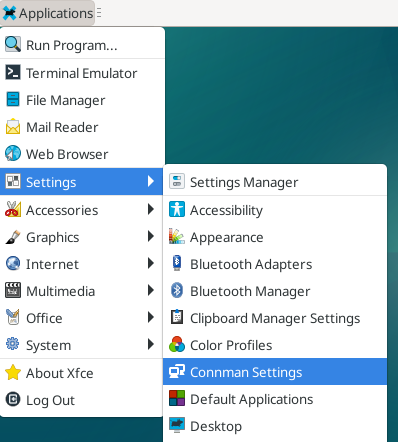Click the Internet globe icon
Viewport: 398px width, 442px height.
13,263
